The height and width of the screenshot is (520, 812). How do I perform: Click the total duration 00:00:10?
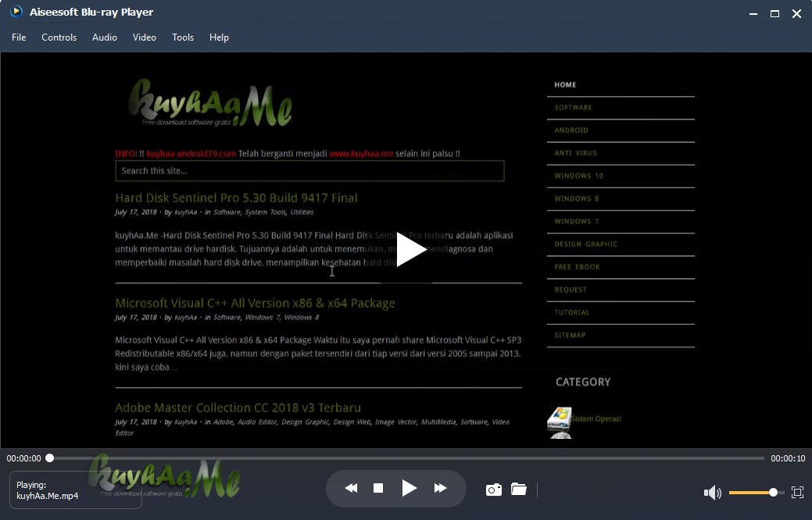(788, 458)
